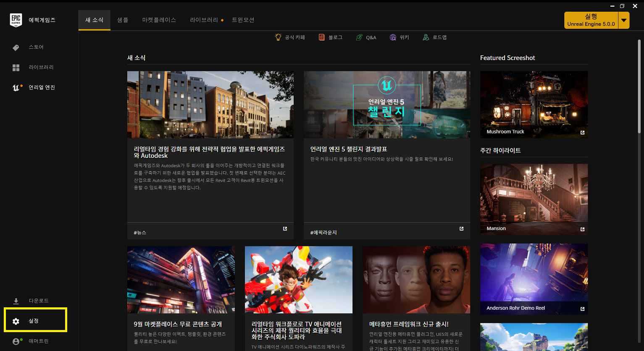Open external link icon on #뉴스 card
This screenshot has width=644, height=351.
pyautogui.click(x=285, y=229)
